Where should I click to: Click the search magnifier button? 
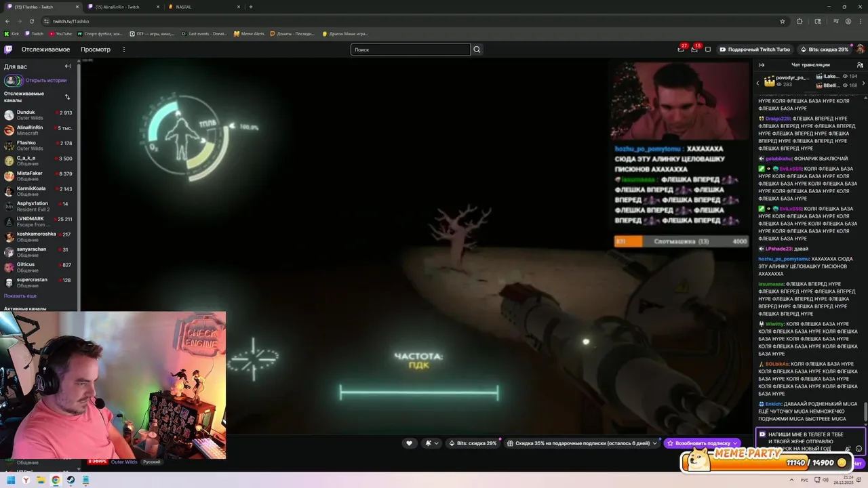pyautogui.click(x=477, y=49)
